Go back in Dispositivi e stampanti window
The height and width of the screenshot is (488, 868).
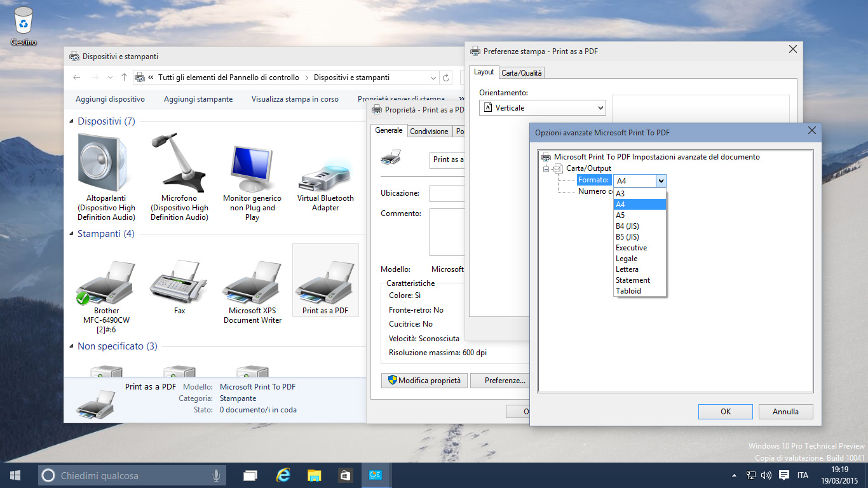click(77, 78)
